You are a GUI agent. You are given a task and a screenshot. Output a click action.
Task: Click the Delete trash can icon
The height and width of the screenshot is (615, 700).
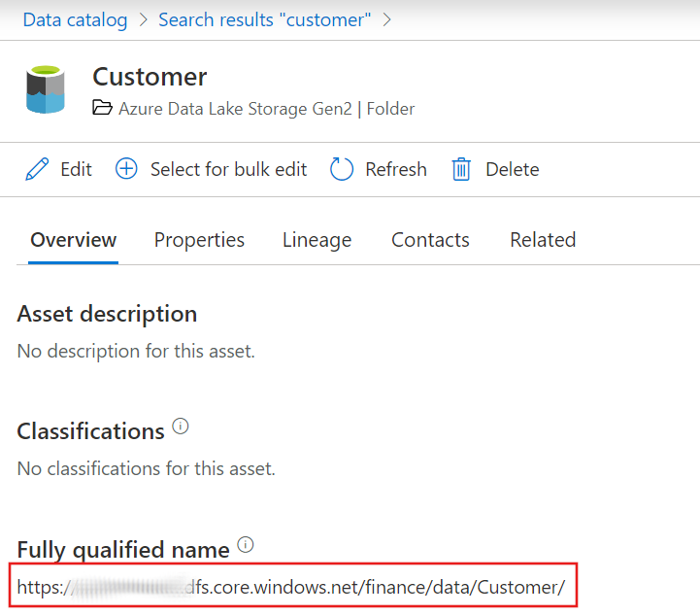(x=461, y=170)
